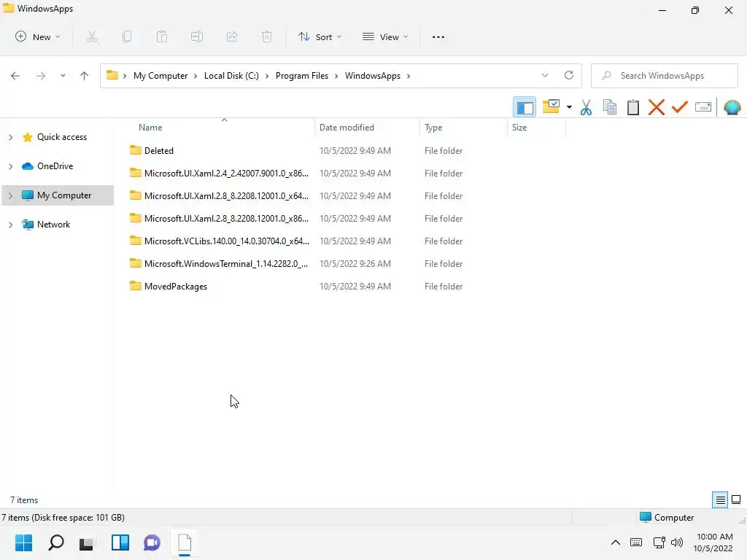This screenshot has height=560, width=747.
Task: Refresh the WindowsApps folder view
Action: tap(569, 75)
